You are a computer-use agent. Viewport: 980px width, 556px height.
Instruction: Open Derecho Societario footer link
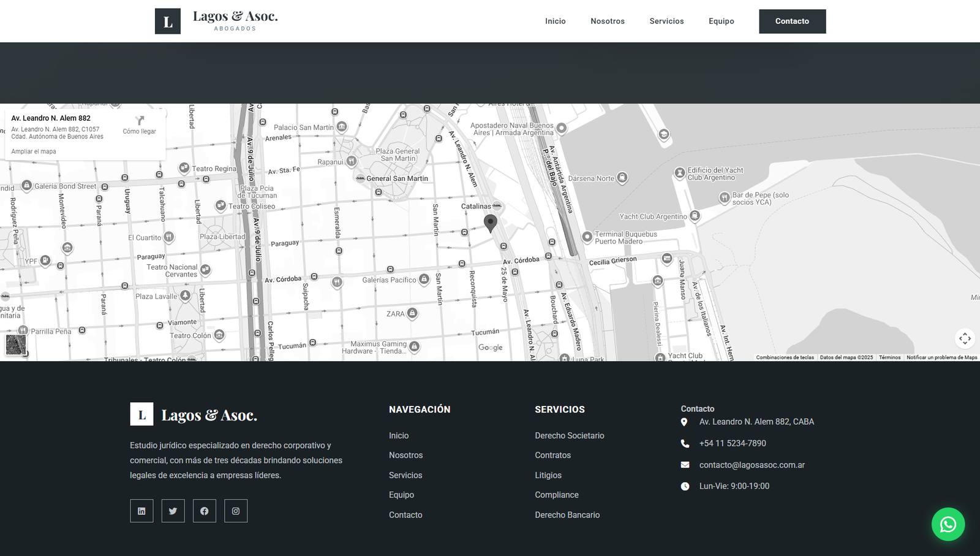pyautogui.click(x=569, y=436)
